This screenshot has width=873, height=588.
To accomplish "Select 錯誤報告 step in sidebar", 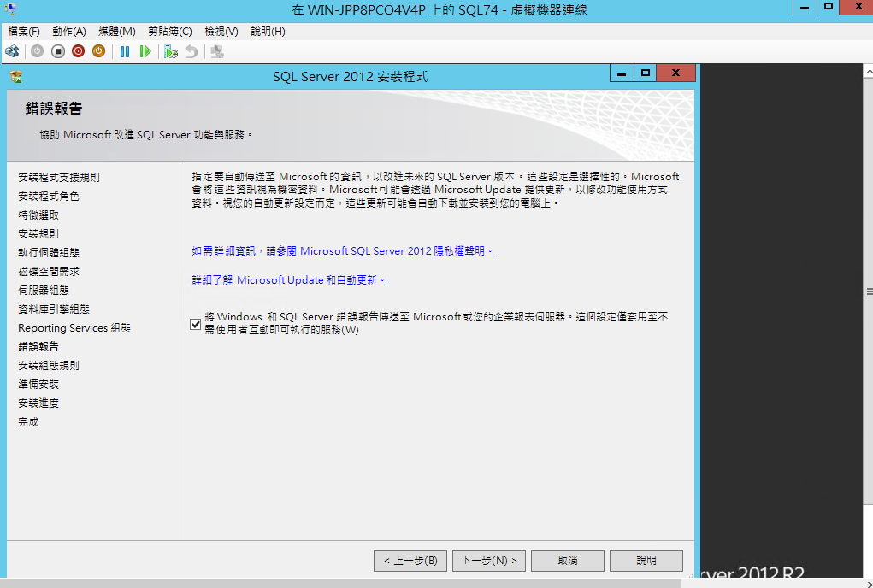I will 38,347.
